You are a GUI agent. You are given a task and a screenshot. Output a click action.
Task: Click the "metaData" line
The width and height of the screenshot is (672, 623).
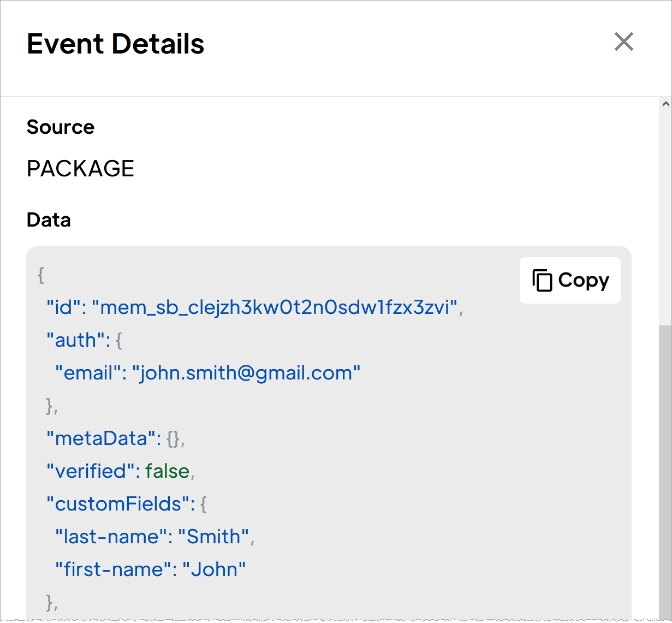coord(116,438)
